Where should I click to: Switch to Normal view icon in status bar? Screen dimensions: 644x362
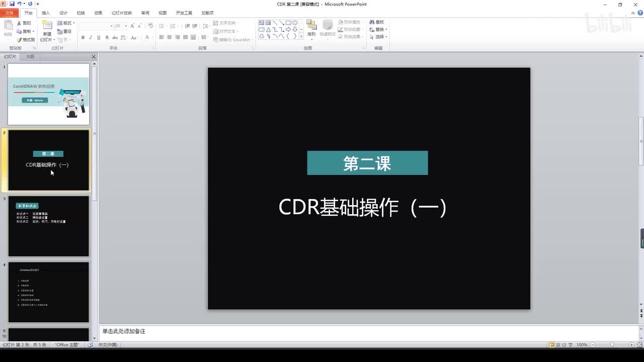pos(551,345)
